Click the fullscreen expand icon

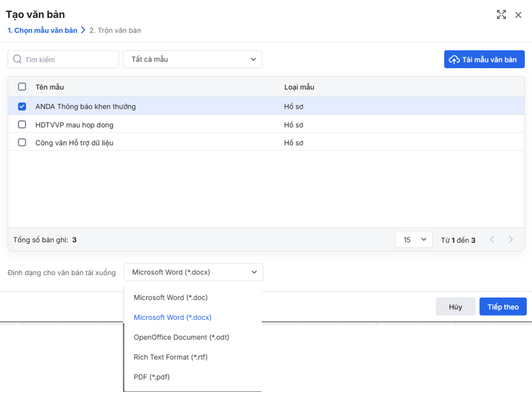click(501, 15)
